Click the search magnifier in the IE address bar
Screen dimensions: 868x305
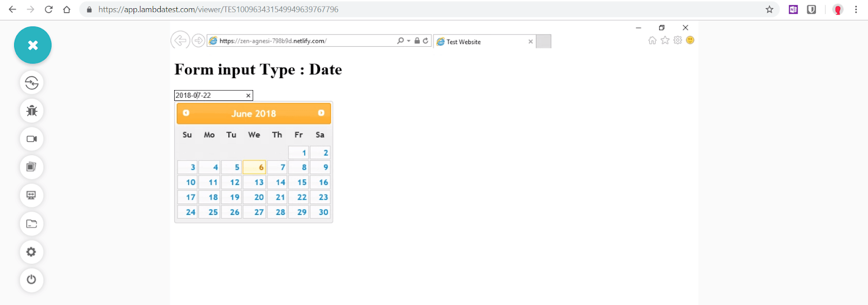coord(400,41)
